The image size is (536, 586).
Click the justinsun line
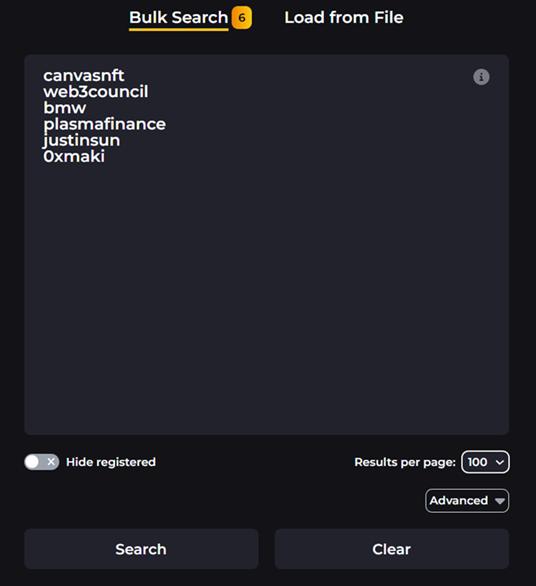pyautogui.click(x=81, y=141)
